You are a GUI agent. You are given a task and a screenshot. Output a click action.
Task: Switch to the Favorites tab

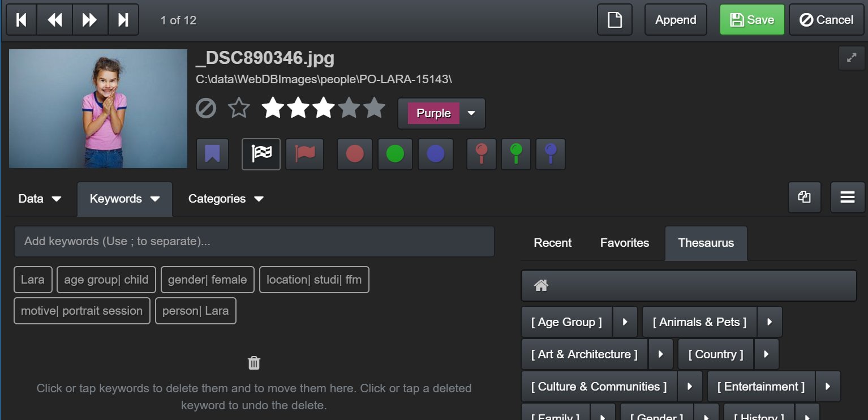coord(625,243)
